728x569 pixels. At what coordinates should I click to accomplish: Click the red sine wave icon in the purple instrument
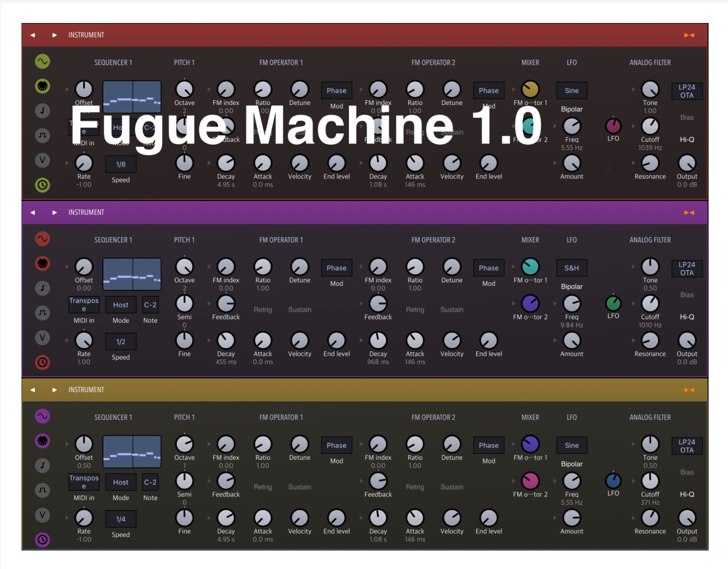click(42, 239)
